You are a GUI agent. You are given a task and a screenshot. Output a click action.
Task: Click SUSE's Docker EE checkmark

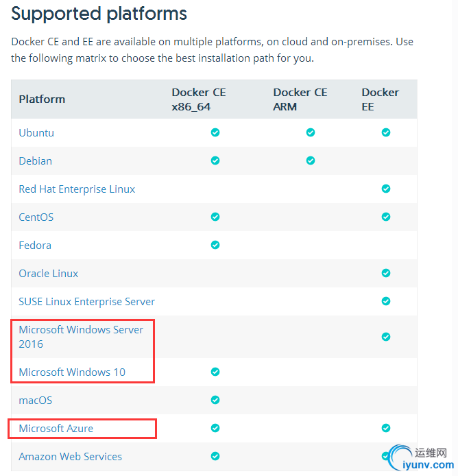coord(386,301)
